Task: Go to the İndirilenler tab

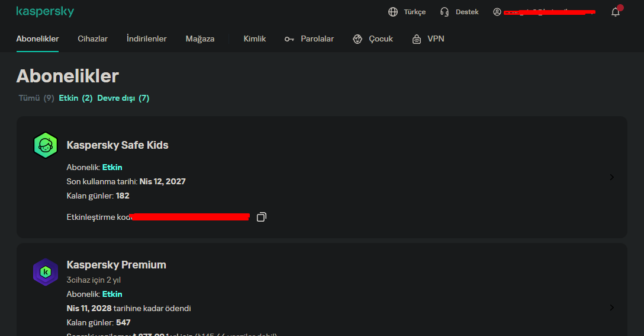Action: [x=147, y=39]
